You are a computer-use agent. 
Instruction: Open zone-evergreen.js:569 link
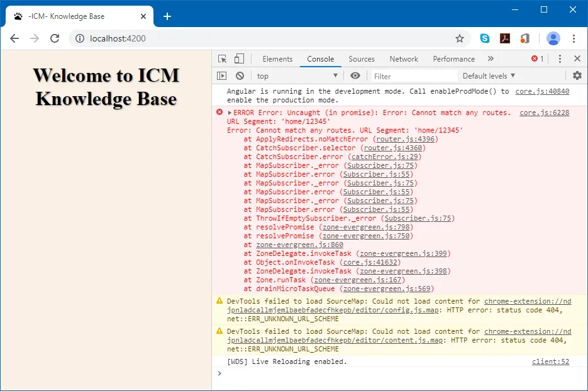(x=387, y=289)
